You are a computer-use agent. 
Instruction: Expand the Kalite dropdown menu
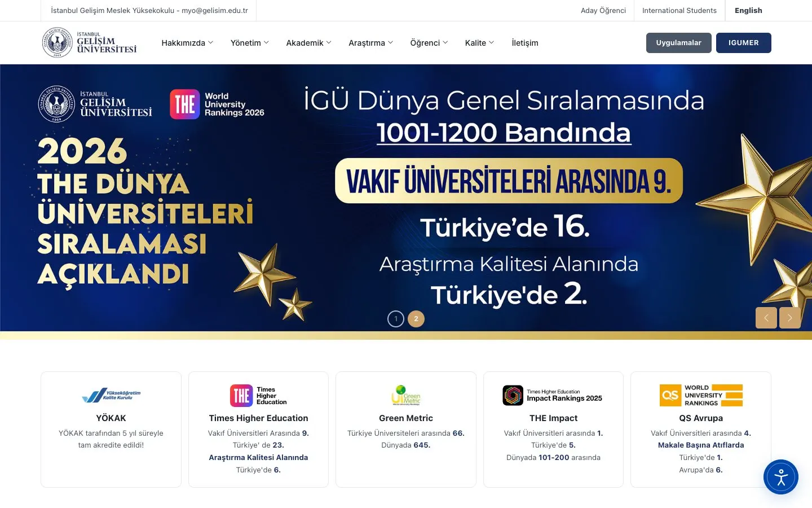(480, 43)
